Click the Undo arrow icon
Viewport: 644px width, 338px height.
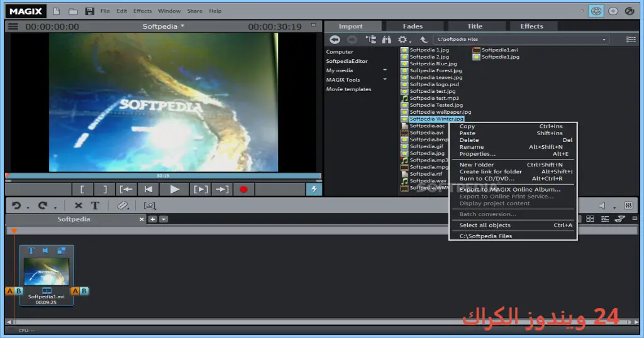point(16,205)
